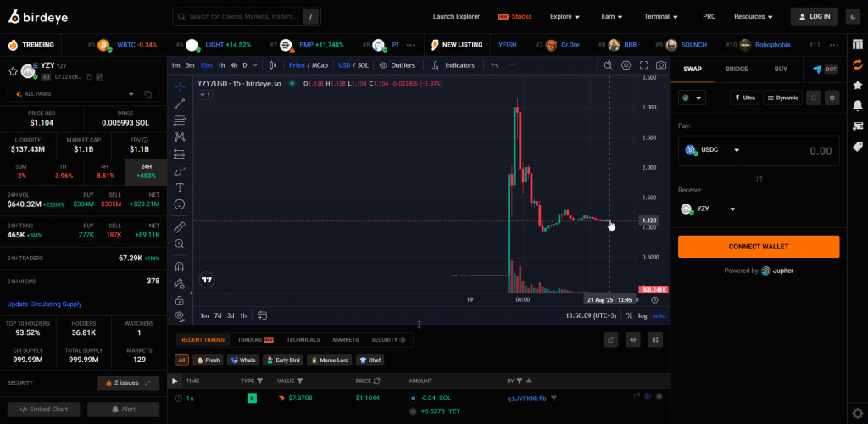Open the Explore menu dropdown
This screenshot has height=424, width=868.
pyautogui.click(x=565, y=17)
